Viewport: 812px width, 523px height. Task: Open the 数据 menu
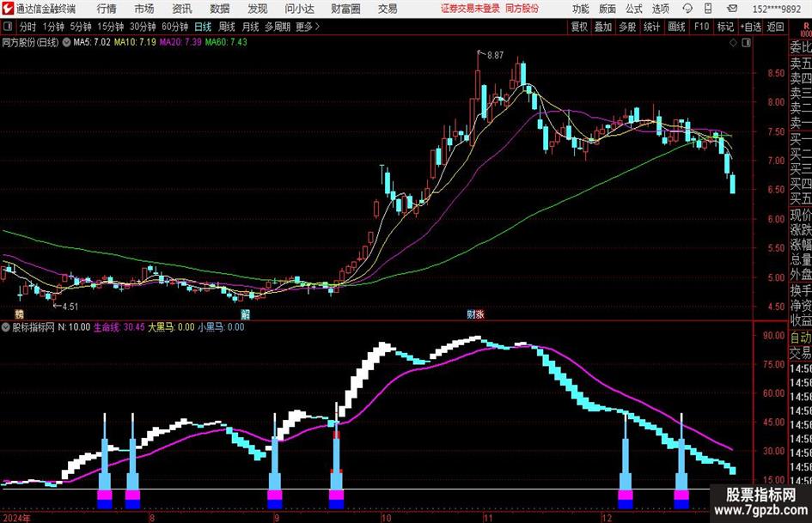coord(220,9)
